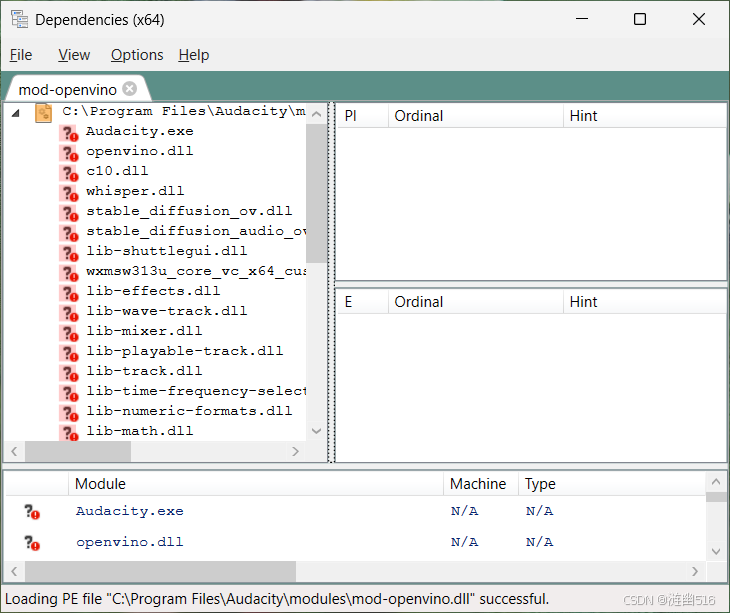Sort imports by PI column header
The height and width of the screenshot is (613, 730).
pyautogui.click(x=362, y=115)
